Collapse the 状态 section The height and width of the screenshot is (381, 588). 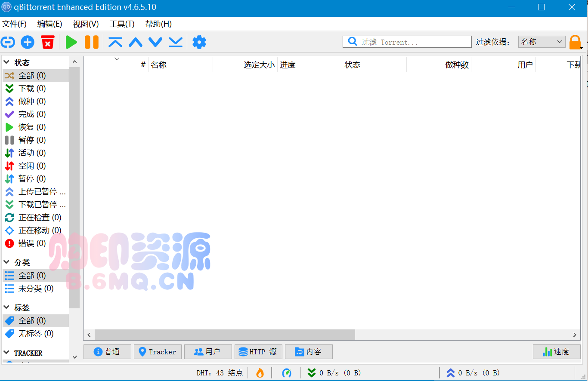point(6,63)
